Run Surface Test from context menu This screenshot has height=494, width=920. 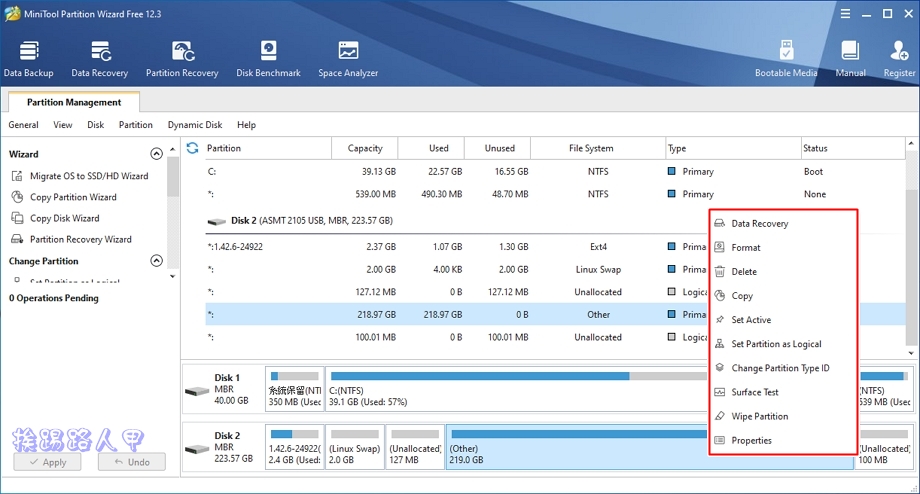click(783, 392)
